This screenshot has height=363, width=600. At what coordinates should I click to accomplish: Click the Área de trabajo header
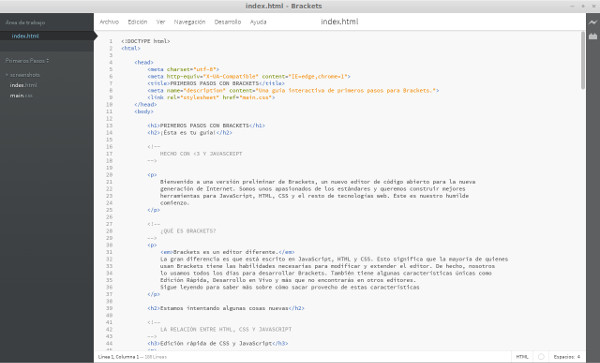[25, 22]
